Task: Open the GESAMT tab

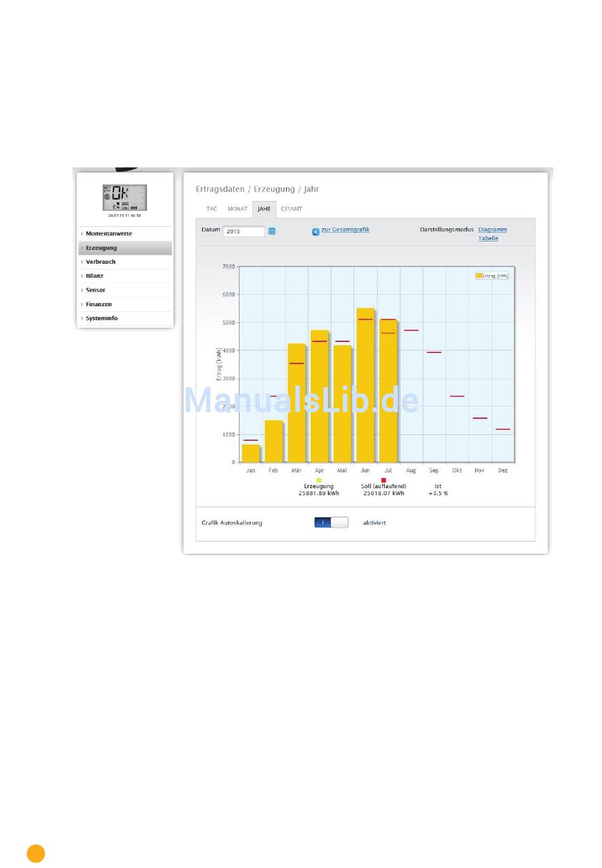Action: pyautogui.click(x=291, y=209)
